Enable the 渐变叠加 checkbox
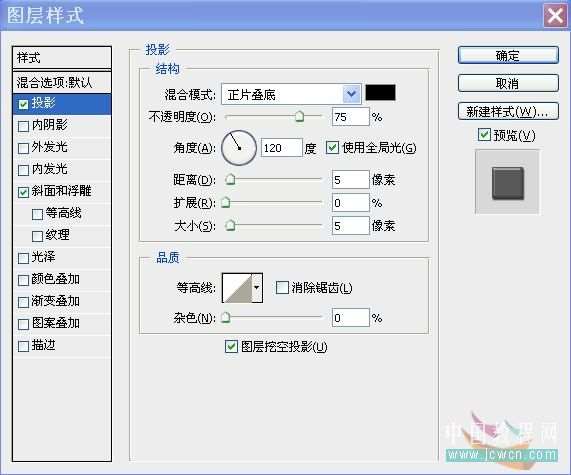 tap(23, 302)
